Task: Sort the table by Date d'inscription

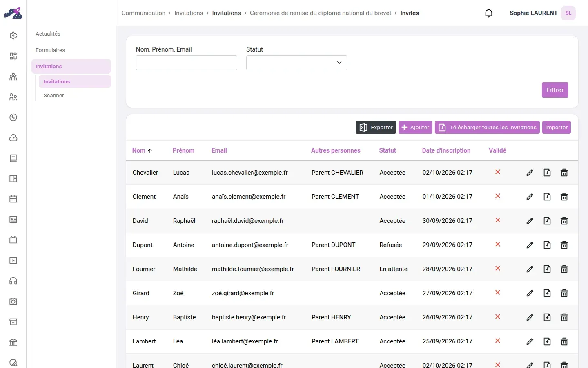Action: (x=446, y=150)
